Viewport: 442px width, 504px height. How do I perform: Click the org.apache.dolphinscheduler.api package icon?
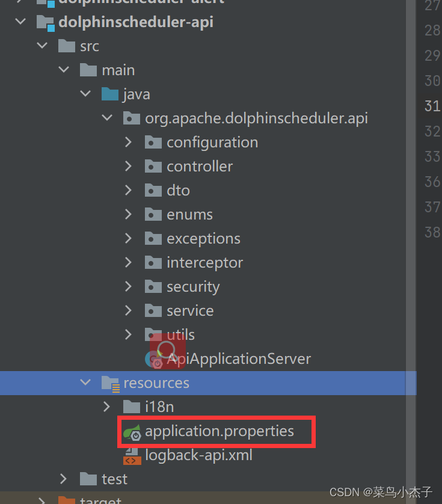[x=132, y=118]
